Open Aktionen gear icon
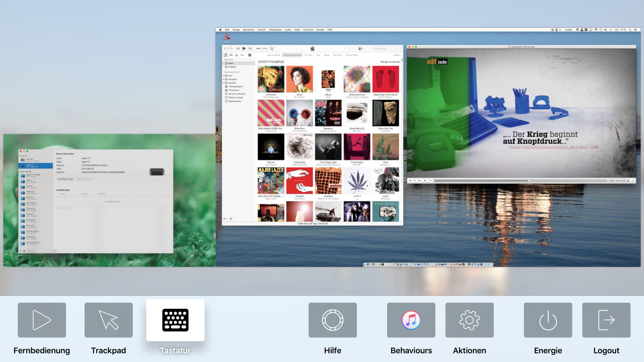The image size is (644, 362). coord(469,320)
